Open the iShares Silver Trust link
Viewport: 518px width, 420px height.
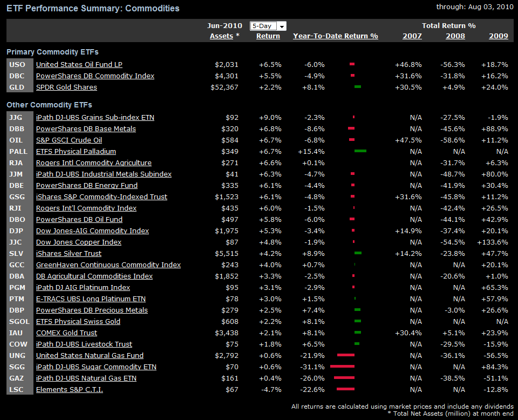point(69,253)
